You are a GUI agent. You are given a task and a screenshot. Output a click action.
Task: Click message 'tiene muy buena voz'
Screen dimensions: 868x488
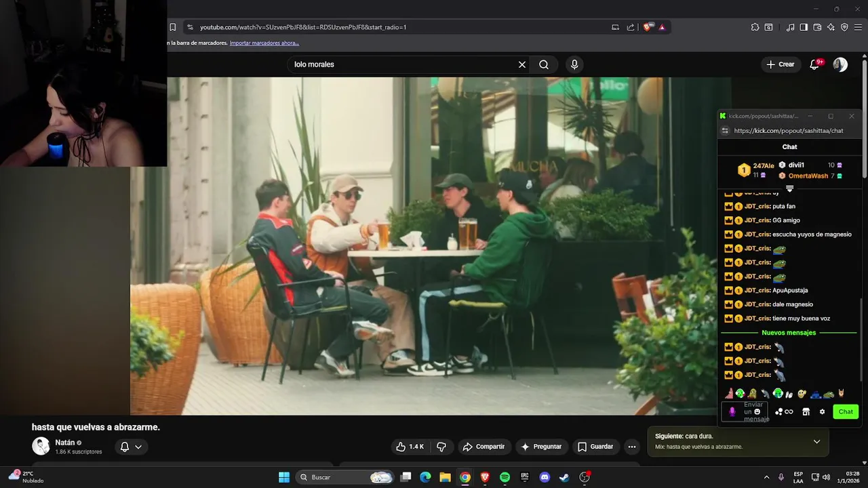pos(801,319)
